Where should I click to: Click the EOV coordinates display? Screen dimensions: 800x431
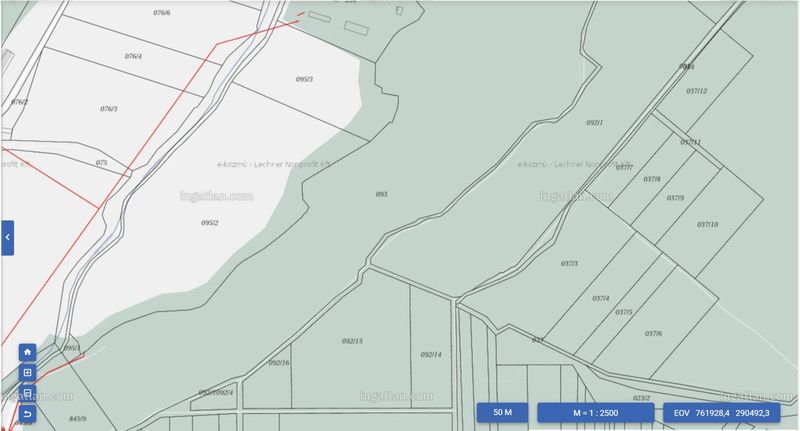click(721, 413)
